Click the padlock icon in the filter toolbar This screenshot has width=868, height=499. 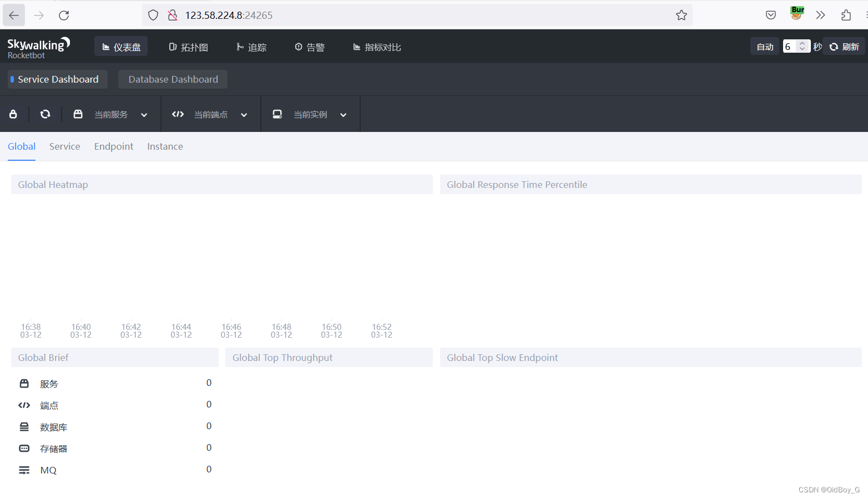tap(13, 114)
